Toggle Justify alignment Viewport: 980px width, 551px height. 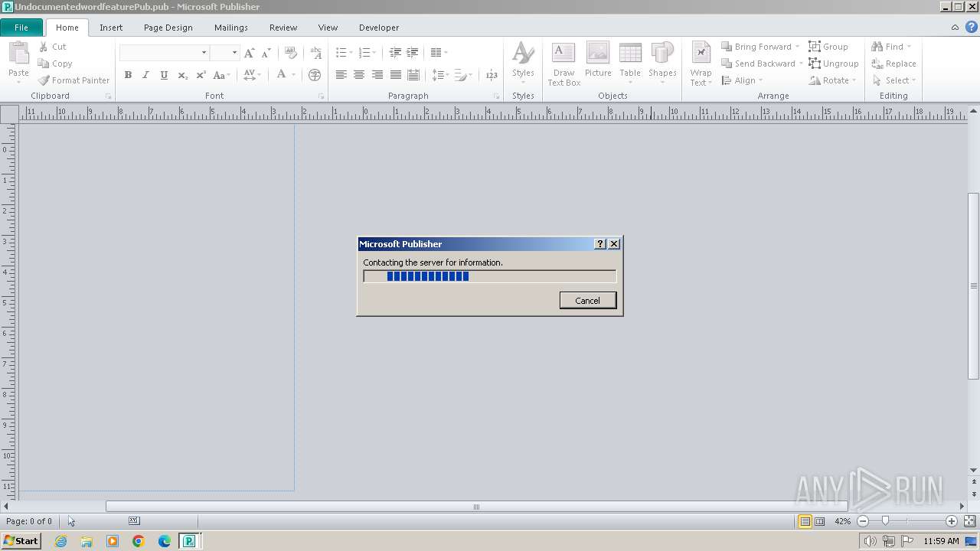396,75
